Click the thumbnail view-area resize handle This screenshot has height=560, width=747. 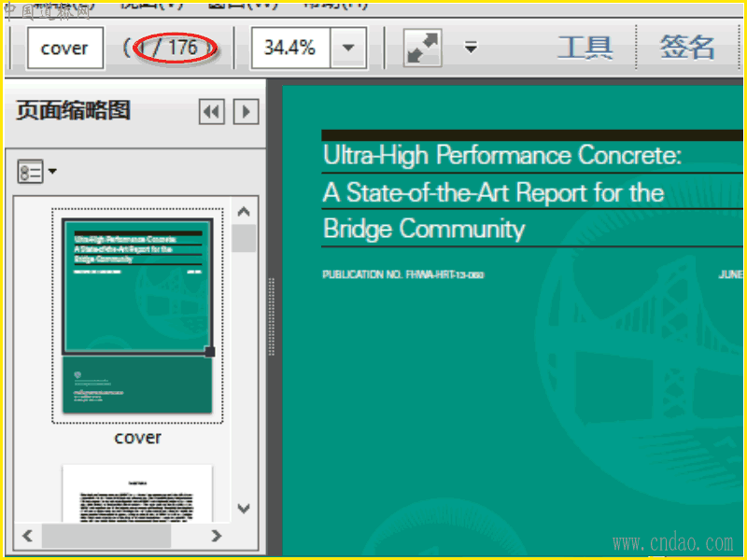coord(209,352)
